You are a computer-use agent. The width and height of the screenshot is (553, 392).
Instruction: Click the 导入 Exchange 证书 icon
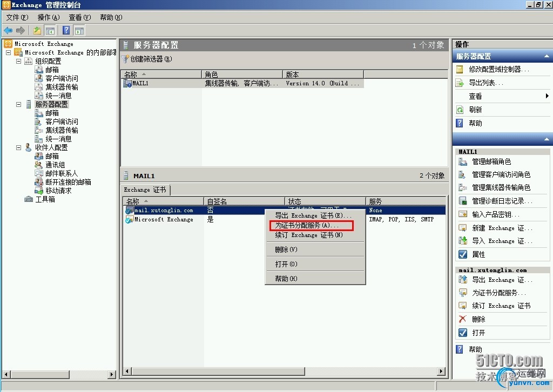(462, 241)
